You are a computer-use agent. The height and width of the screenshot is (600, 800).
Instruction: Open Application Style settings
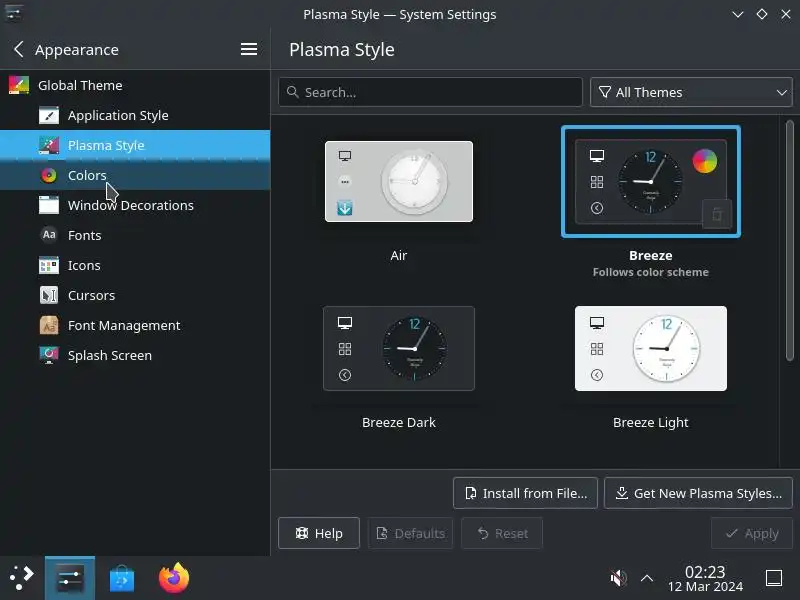[135, 115]
